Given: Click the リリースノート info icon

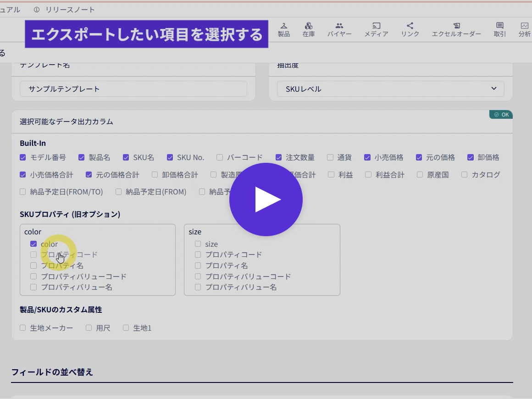Looking at the screenshot, I should click(x=37, y=10).
